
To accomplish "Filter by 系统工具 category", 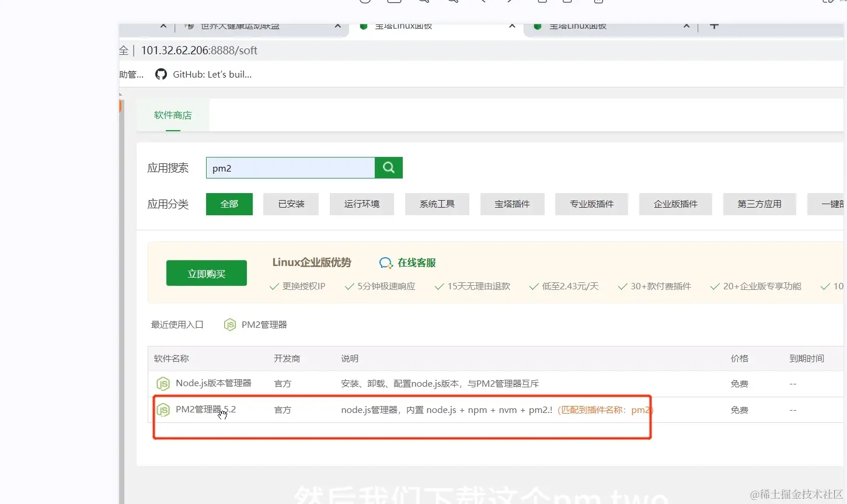I will click(x=437, y=204).
